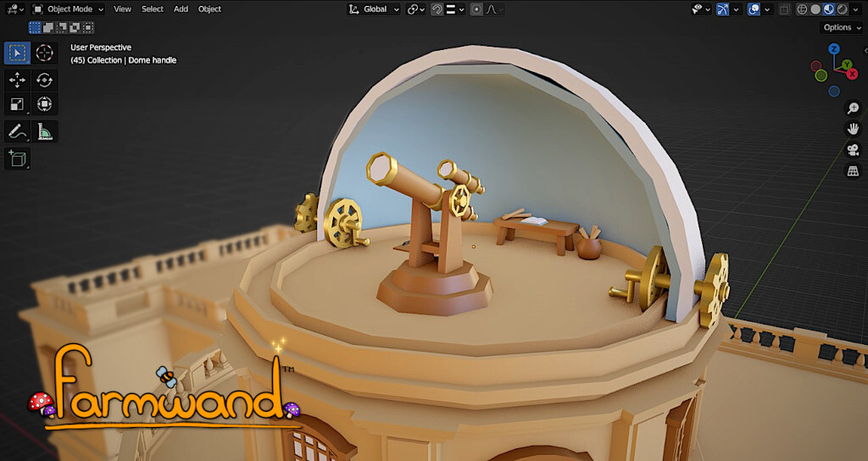Pick the Measure tool

click(44, 131)
